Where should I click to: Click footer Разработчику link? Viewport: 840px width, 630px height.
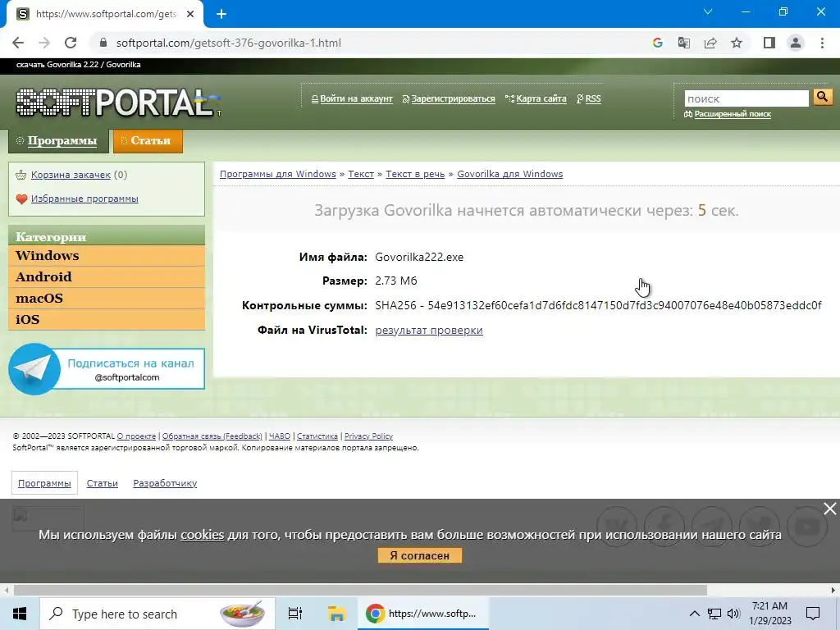[x=165, y=483]
